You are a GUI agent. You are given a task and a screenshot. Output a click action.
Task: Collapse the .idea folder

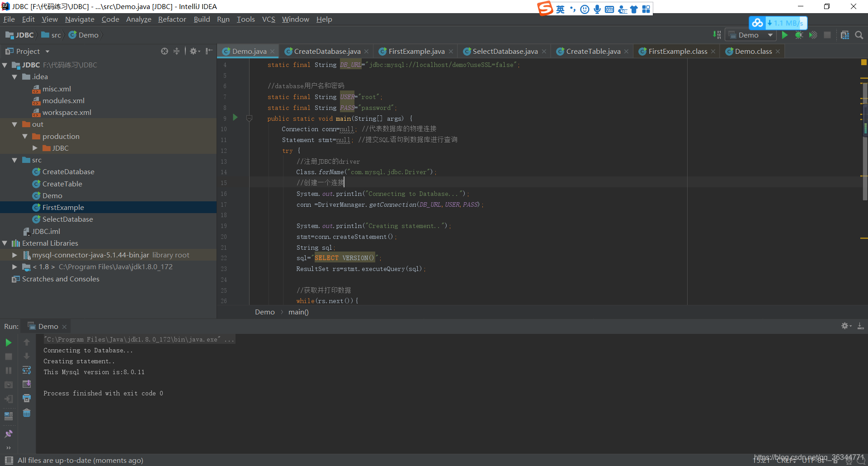pyautogui.click(x=15, y=77)
